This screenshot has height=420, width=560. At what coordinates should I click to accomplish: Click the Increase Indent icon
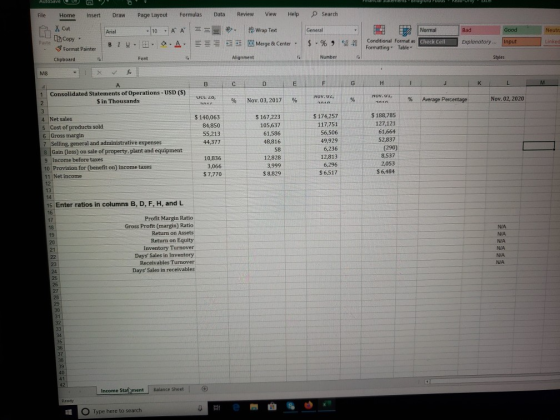[x=238, y=44]
